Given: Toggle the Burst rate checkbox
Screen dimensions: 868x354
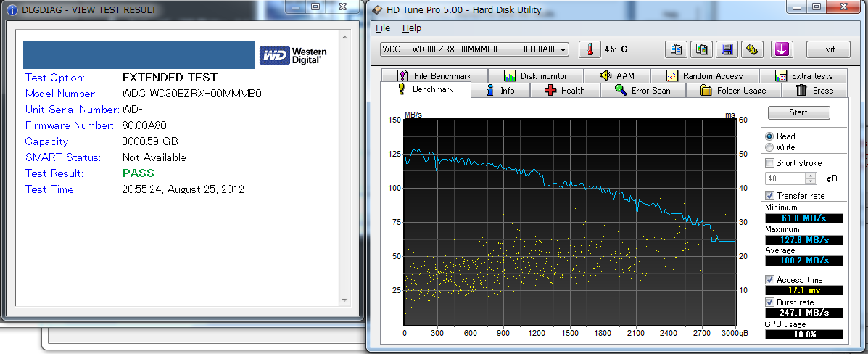Looking at the screenshot, I should click(769, 302).
